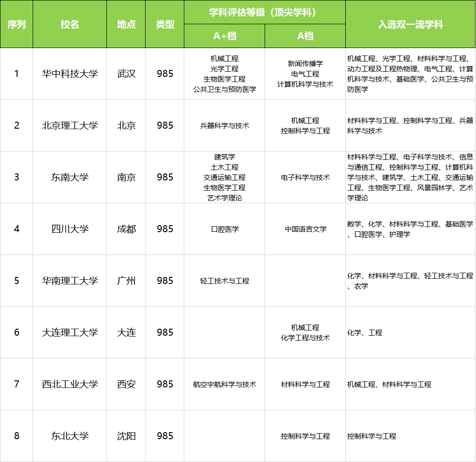The image size is (476, 462).
Task: Select the 985 cell in 东北大学 row
Action: 165,436
